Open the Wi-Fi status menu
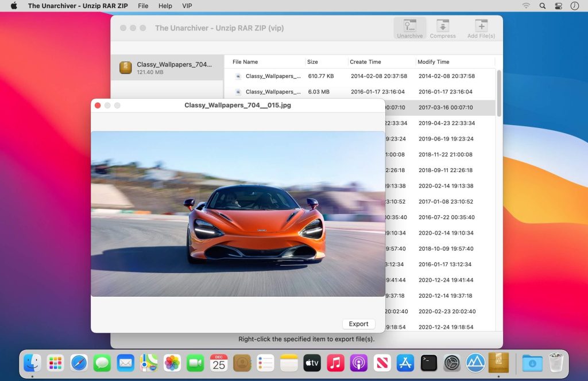Screen dimensions: 588x381 pos(526,6)
